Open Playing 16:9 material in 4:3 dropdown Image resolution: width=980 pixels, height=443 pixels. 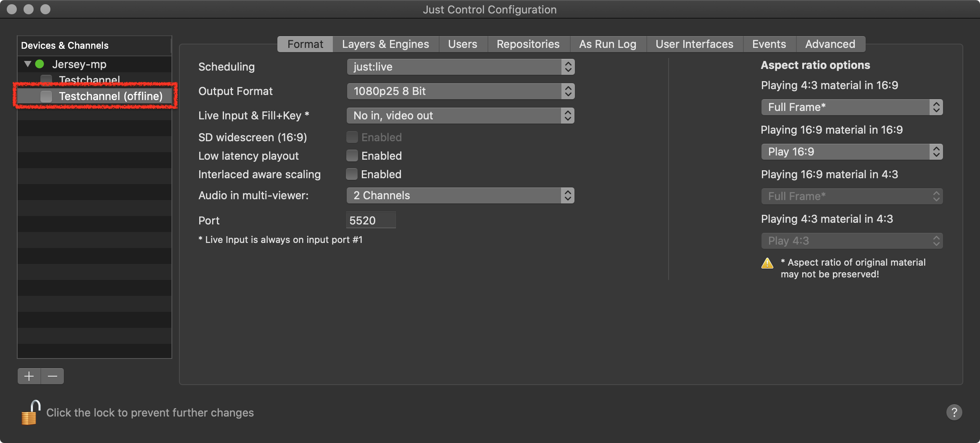click(x=852, y=196)
